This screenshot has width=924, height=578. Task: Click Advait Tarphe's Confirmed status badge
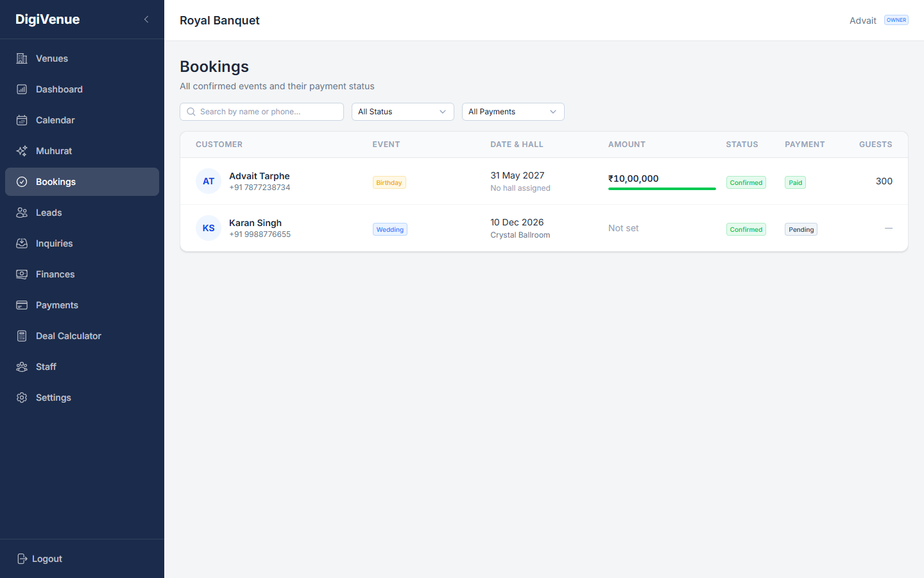click(x=746, y=182)
